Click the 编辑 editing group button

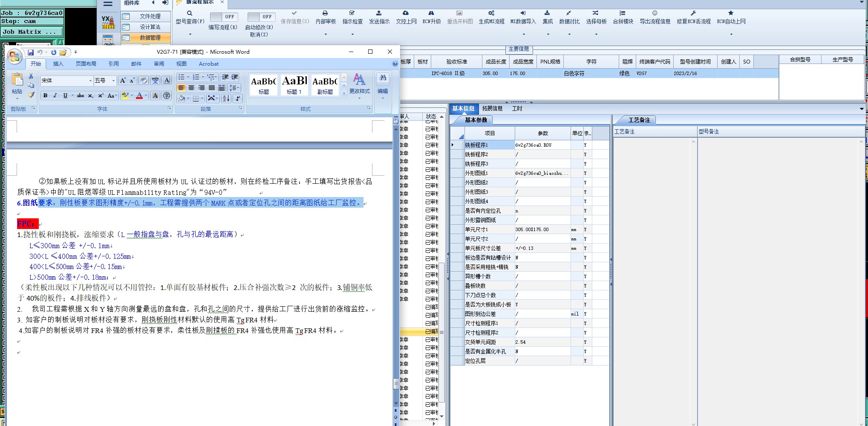coord(383,87)
